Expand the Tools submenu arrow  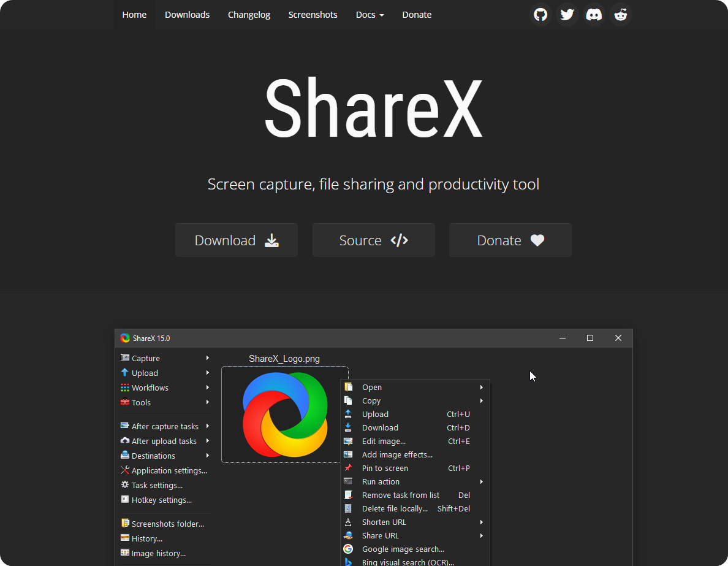tap(208, 402)
